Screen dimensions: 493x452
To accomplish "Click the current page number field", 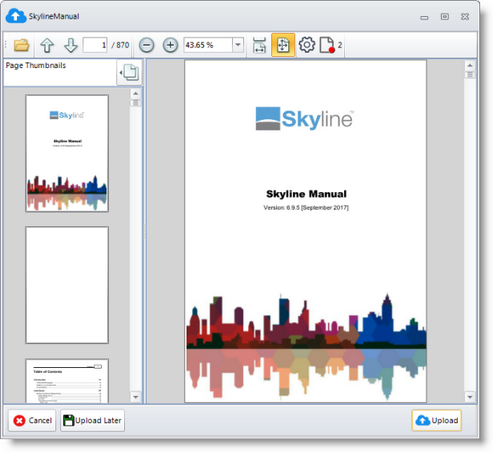I will point(95,45).
